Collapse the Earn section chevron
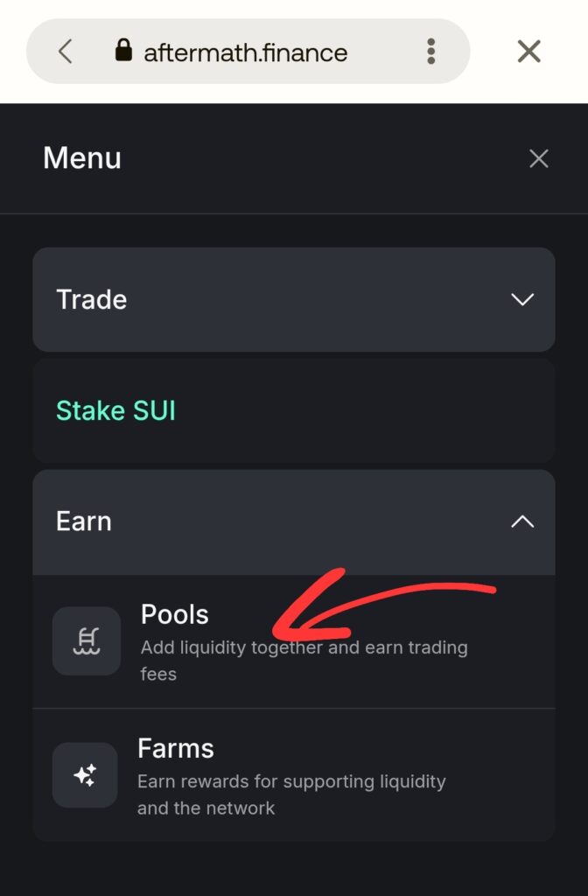The image size is (588, 896). tap(522, 521)
